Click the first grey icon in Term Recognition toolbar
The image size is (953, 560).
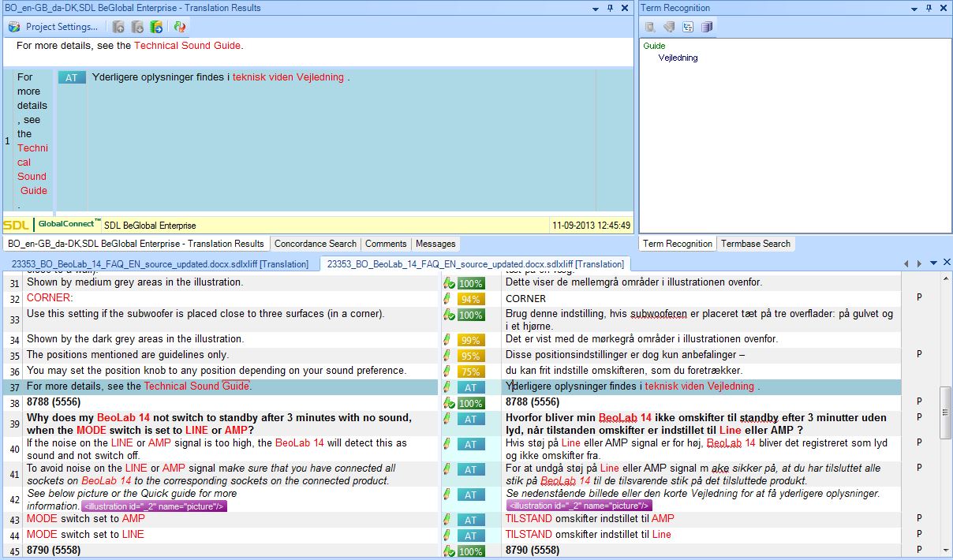pos(650,27)
